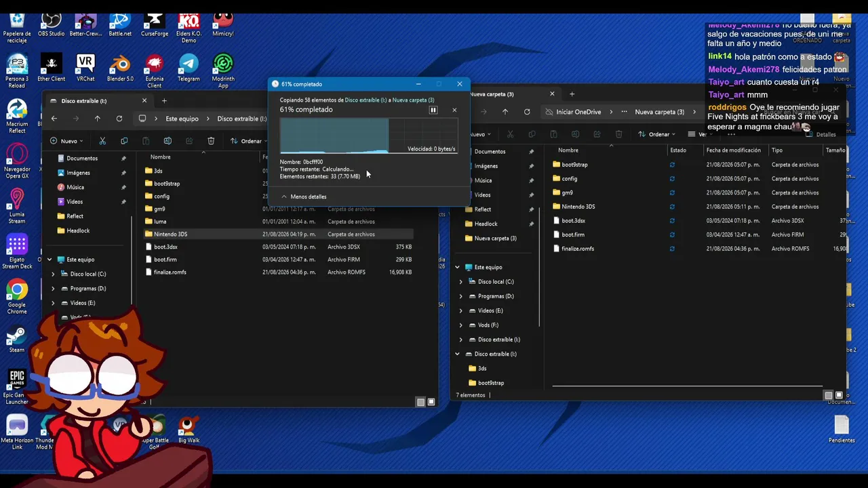The width and height of the screenshot is (868, 488).
Task: Open Ordenar dropdown in Disco extraíble window
Action: [x=250, y=141]
